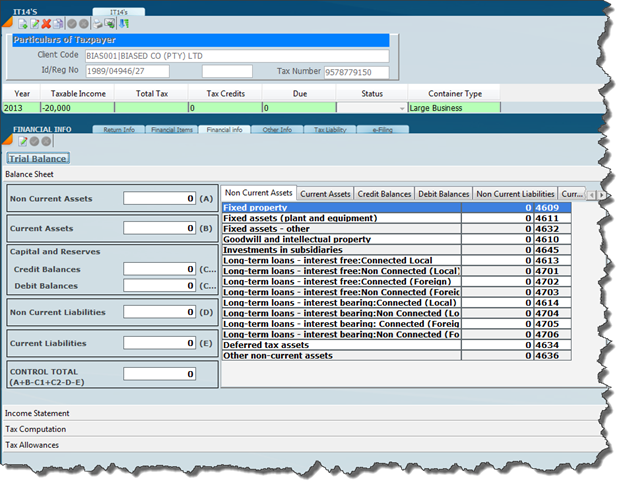Screen dimensions: 627x490
Task: Open the e-Filing tab
Action: 384,129
